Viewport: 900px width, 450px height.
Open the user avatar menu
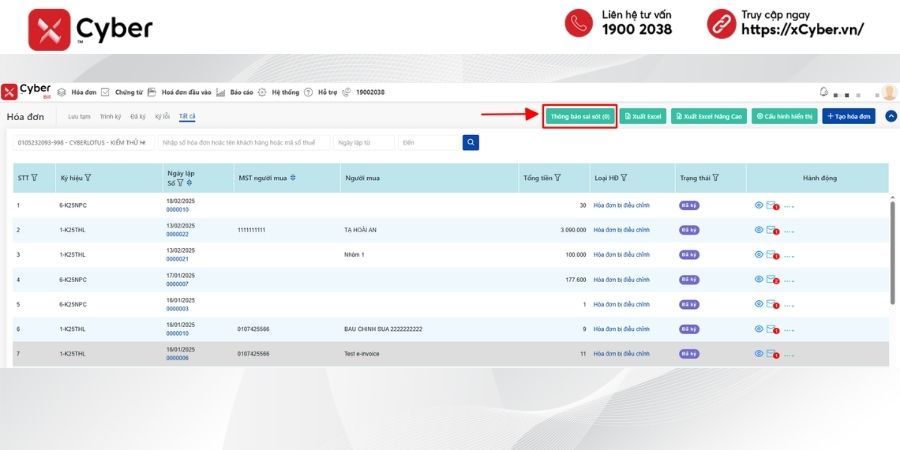pos(889,92)
